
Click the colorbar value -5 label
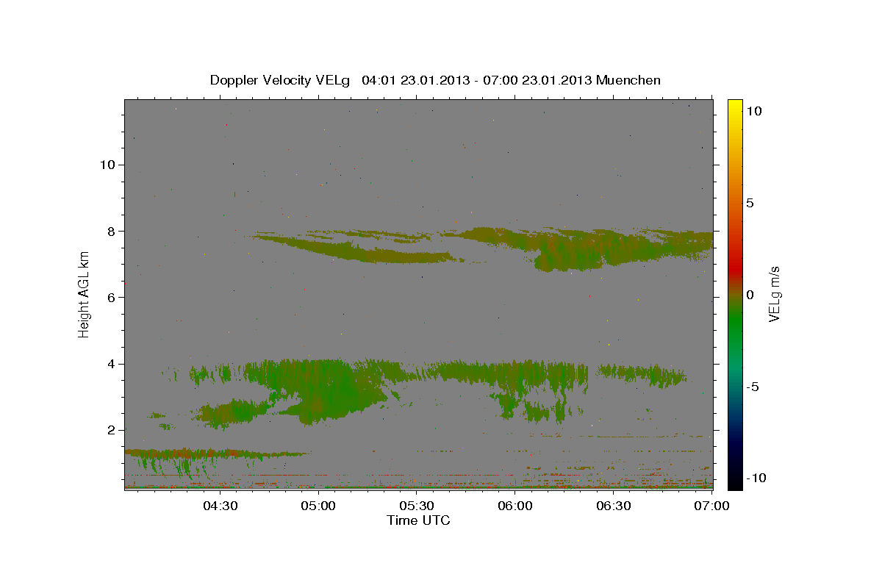[753, 387]
